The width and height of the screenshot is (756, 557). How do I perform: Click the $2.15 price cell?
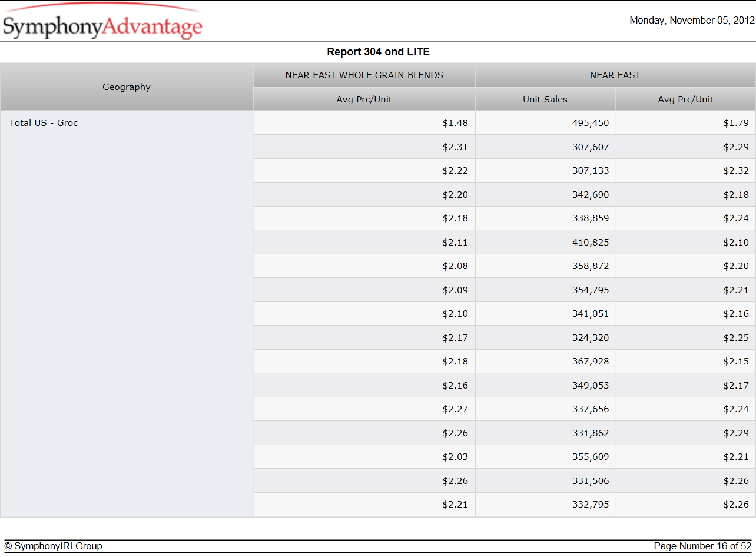coord(685,362)
